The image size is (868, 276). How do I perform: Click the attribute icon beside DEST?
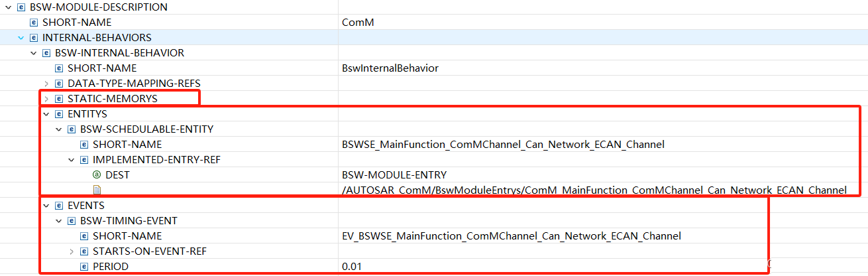(97, 175)
